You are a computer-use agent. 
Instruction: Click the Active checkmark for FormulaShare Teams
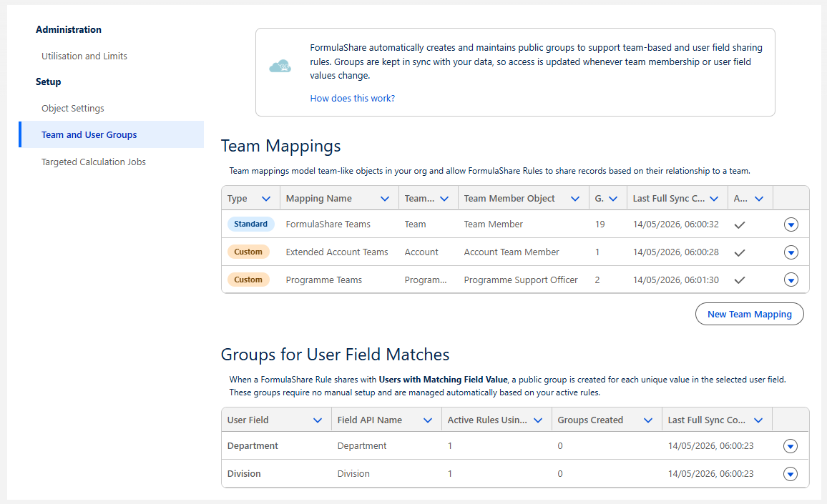click(x=740, y=224)
